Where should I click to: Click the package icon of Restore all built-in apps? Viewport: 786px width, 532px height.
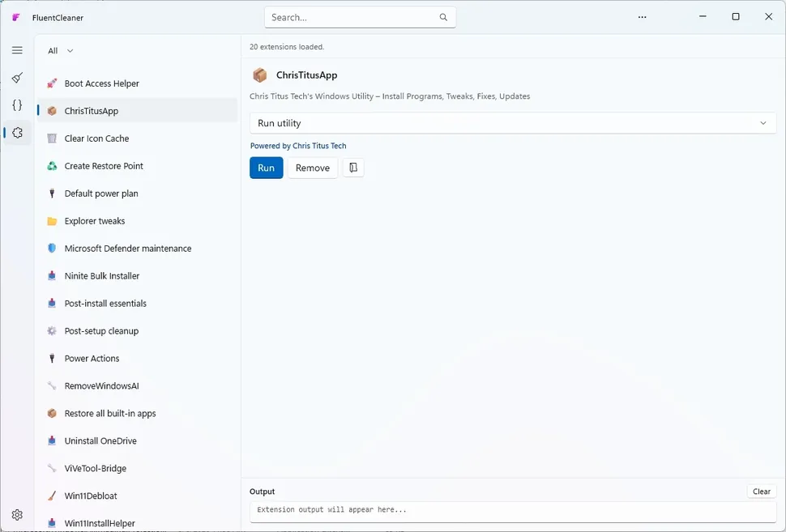click(52, 413)
